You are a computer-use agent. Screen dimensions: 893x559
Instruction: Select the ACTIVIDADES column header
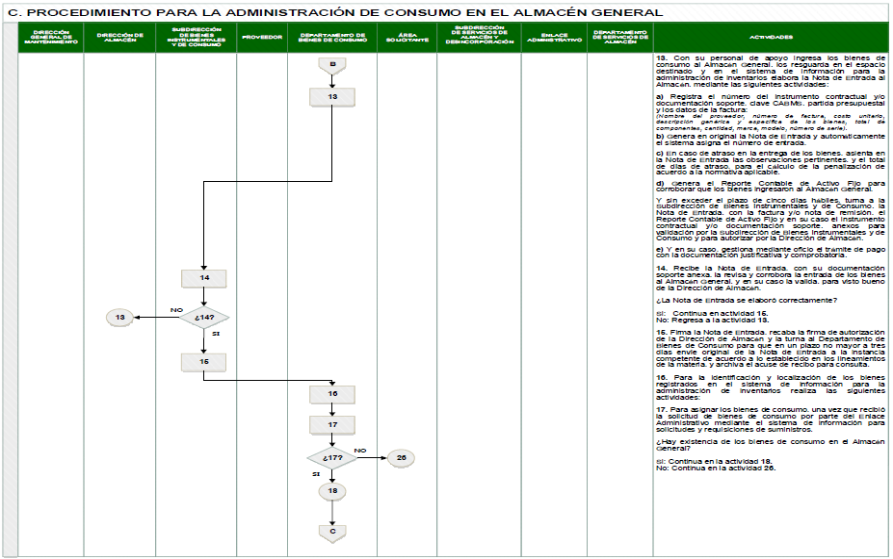point(770,38)
